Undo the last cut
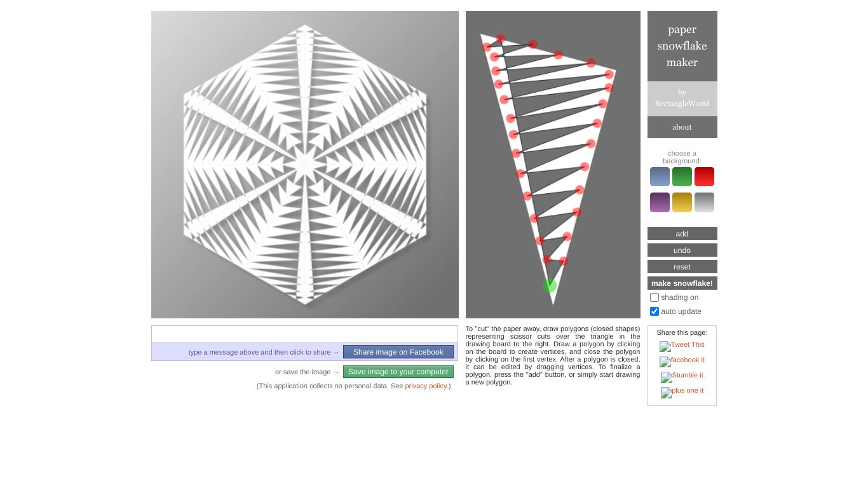Viewport: 868px width, 488px height. (x=682, y=250)
